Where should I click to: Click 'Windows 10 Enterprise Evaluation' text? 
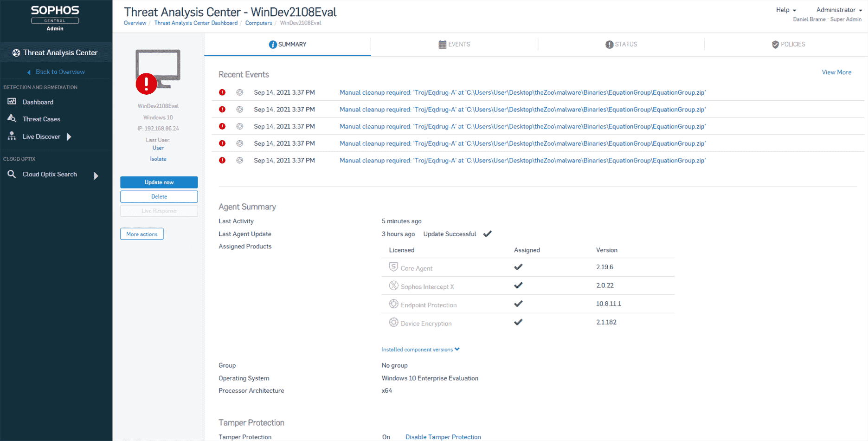click(x=430, y=378)
